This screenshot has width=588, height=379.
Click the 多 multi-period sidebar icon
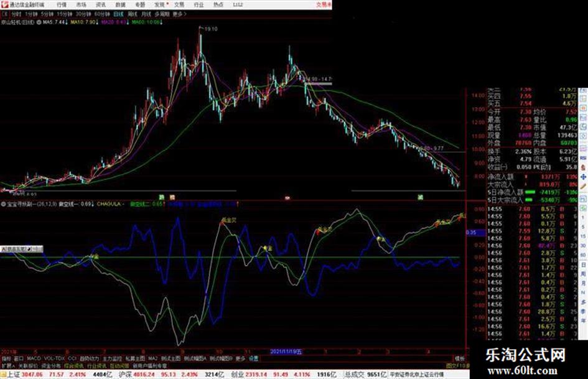point(583,302)
